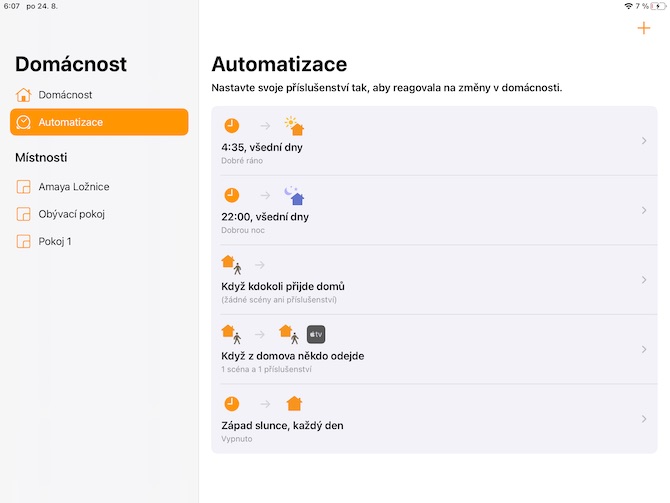Click the Automatizace clock-house sidebar icon
670x503 pixels.
23,123
